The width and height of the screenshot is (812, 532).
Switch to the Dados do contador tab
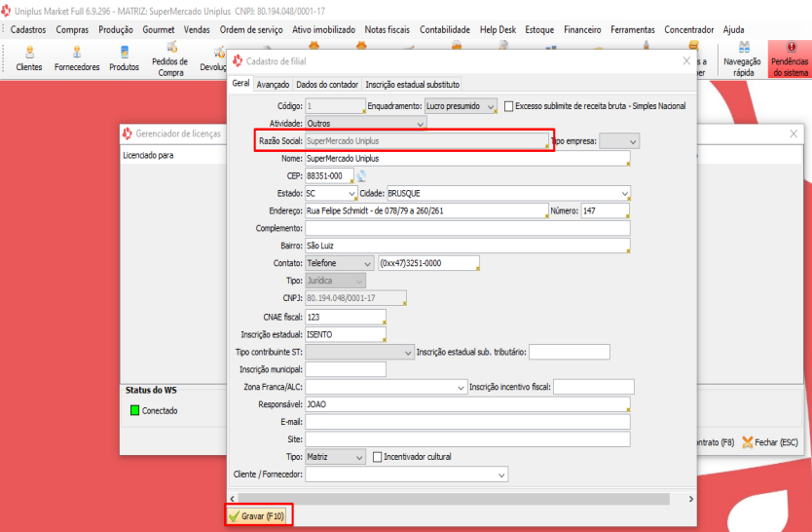[x=327, y=85]
